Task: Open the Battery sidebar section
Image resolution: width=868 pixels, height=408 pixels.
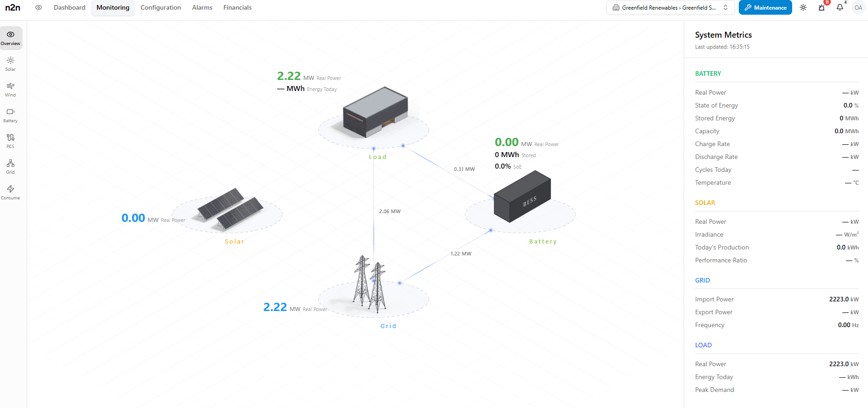Action: (11, 115)
